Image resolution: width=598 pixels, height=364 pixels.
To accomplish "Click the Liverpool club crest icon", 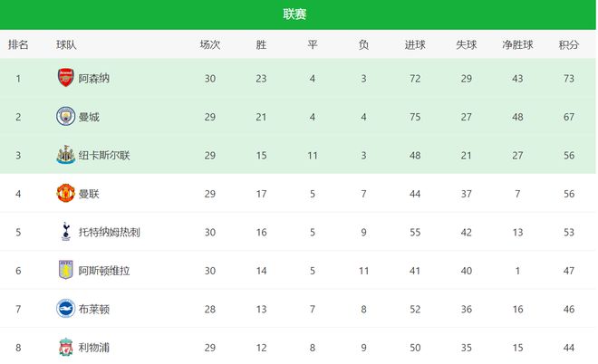I will tap(65, 347).
